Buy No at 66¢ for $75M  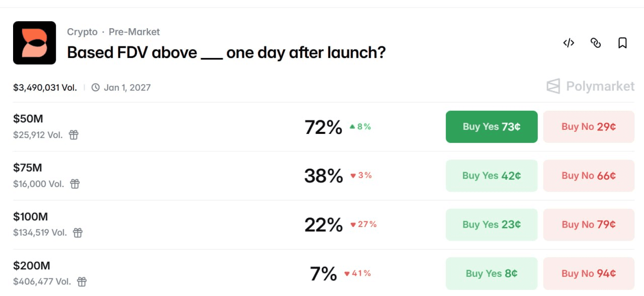click(x=589, y=176)
